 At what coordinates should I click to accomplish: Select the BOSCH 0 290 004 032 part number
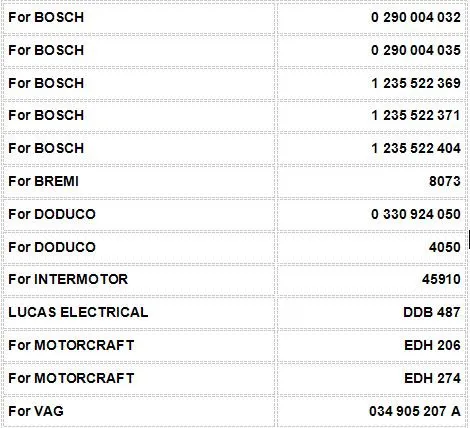coord(416,17)
